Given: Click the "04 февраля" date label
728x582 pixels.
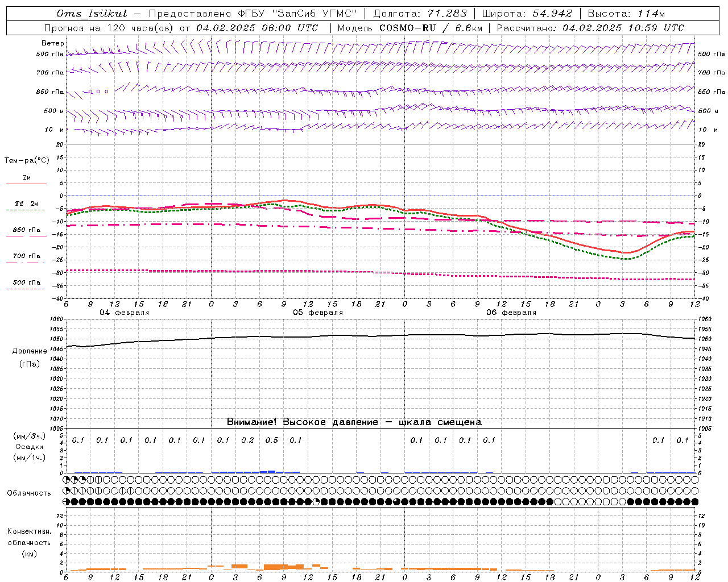Looking at the screenshot, I should tap(125, 313).
